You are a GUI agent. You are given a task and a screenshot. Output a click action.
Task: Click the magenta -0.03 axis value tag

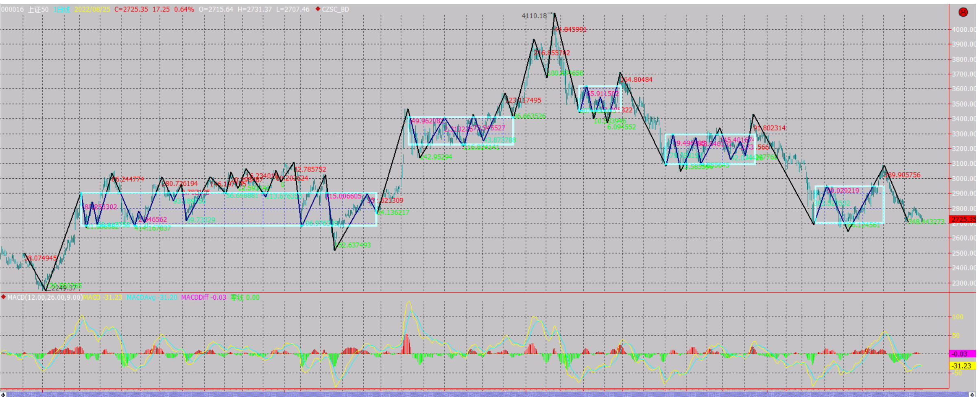click(962, 354)
